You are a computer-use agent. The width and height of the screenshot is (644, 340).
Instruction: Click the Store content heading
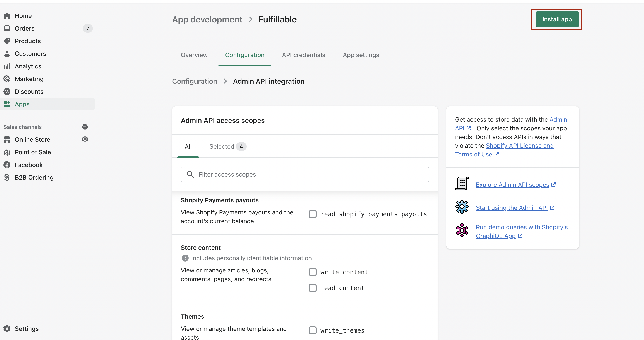[x=201, y=248]
